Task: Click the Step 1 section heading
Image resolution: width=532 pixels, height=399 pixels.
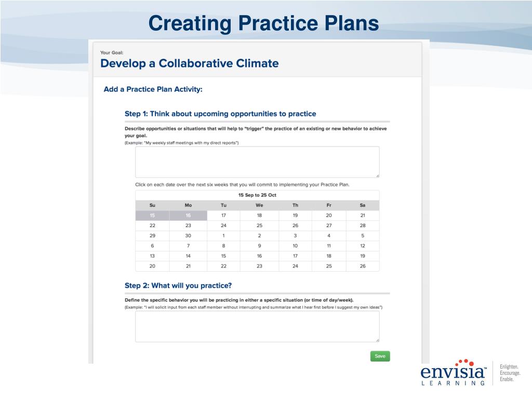Action: [220, 114]
